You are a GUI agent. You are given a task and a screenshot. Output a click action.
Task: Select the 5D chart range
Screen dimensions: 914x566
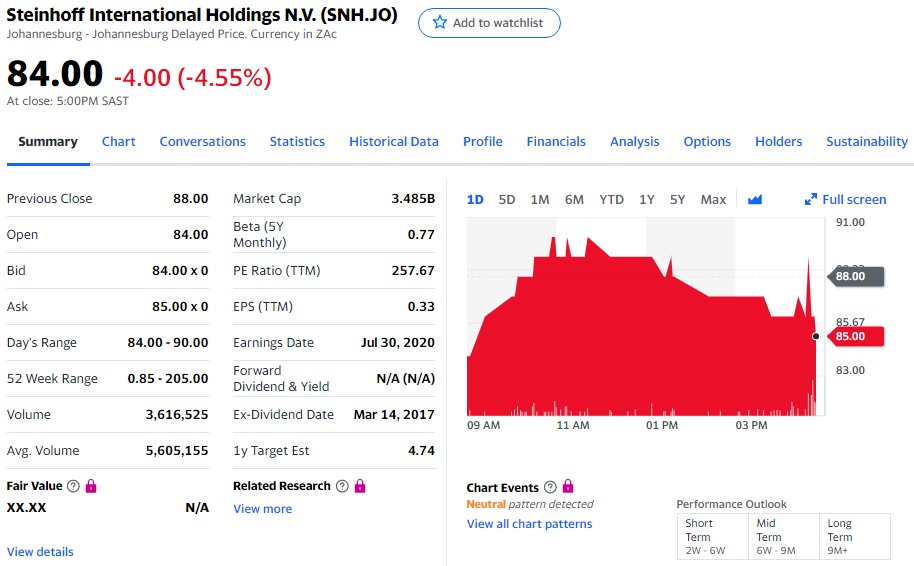(x=507, y=200)
